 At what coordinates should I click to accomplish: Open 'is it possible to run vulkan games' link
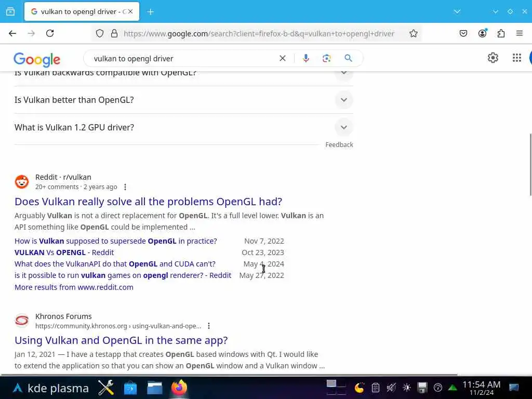pos(123,275)
